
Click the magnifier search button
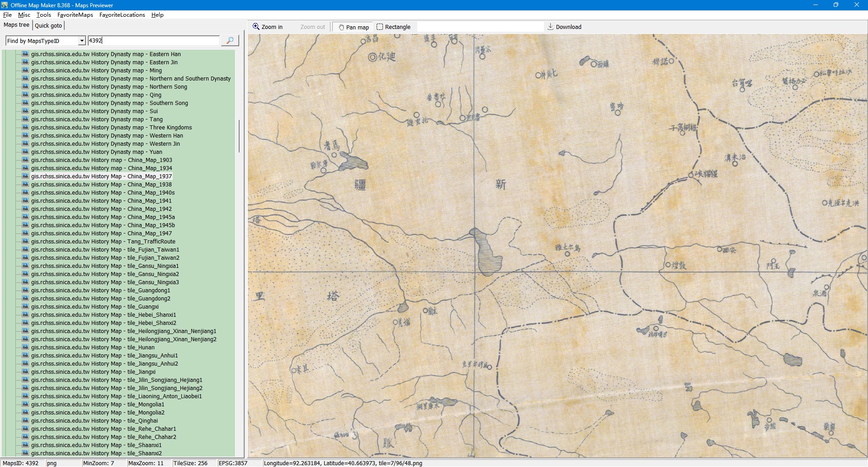coord(230,41)
